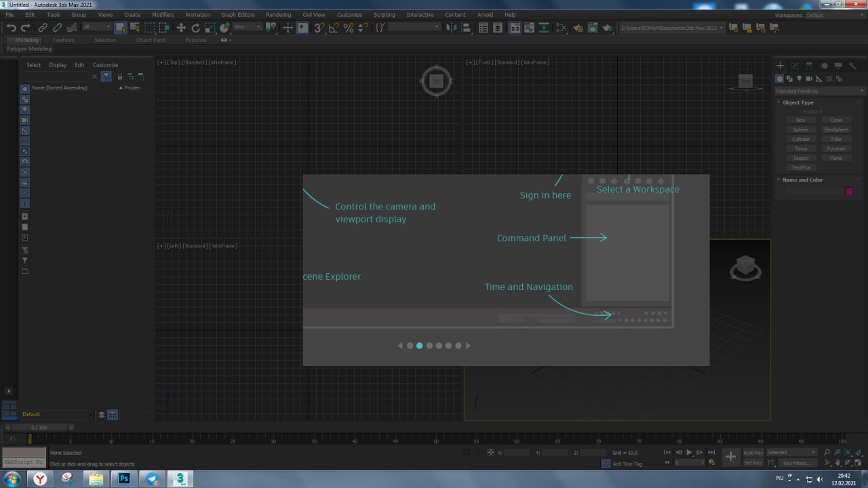Toggle Window/Crossing selection mode

coord(164,28)
